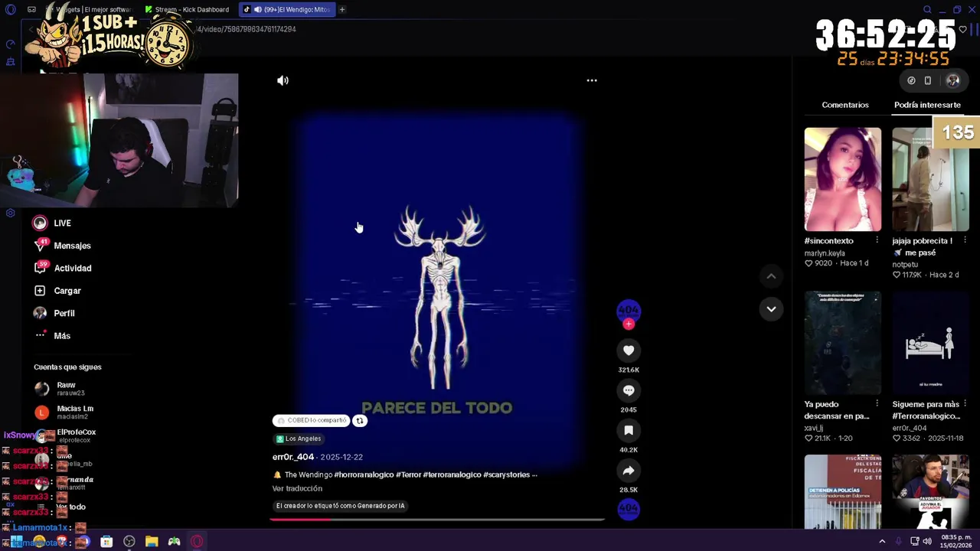Switch to El Wendigo TikTok browser tab

pos(288,9)
